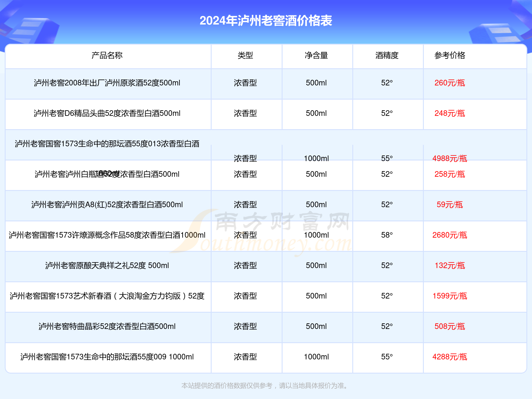532x399 pixels.
Task: Click 浓香型 in the 260元/瓶 row
Action: click(x=245, y=83)
